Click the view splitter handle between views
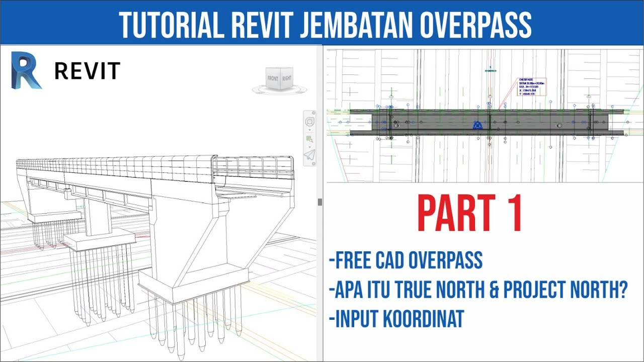Viewport: 644px width, 362px height. point(320,202)
